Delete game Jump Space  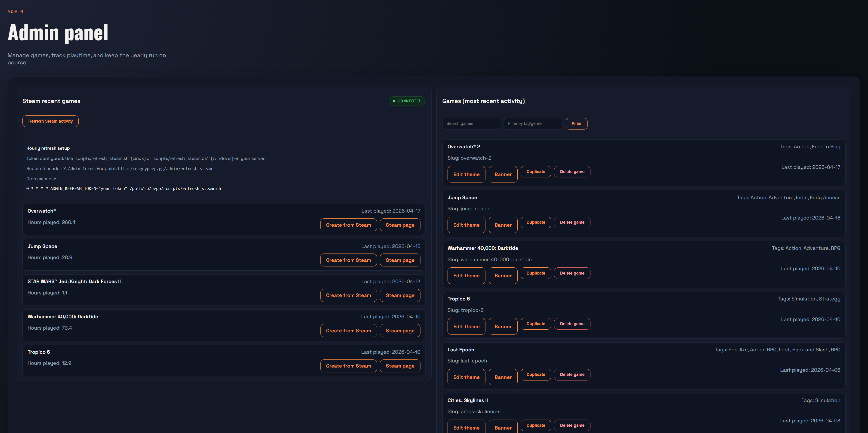click(572, 222)
